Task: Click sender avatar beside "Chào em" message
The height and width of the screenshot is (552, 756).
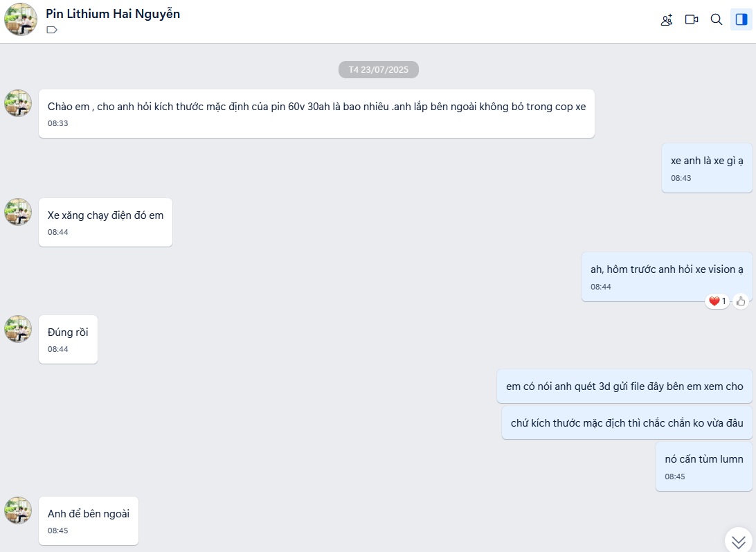Action: pyautogui.click(x=18, y=103)
